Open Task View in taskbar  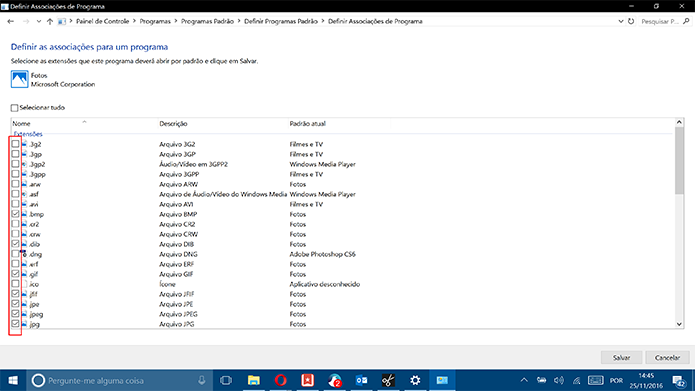pyautogui.click(x=226, y=380)
